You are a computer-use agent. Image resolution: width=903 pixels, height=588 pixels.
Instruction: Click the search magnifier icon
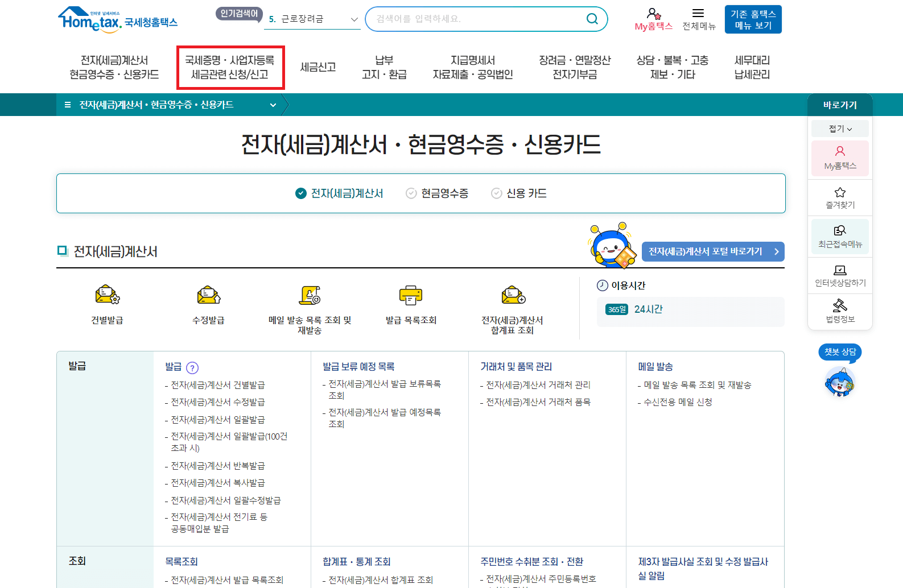click(592, 19)
